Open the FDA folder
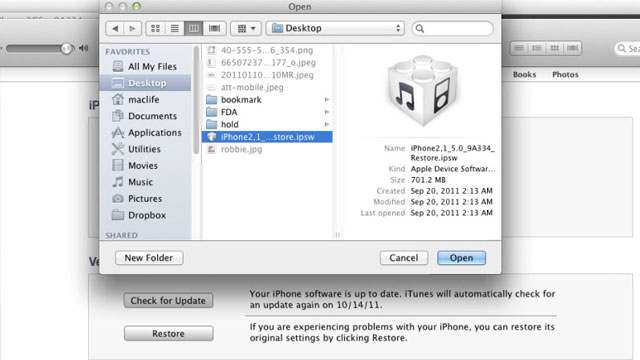The width and height of the screenshot is (640, 360). coord(267,112)
